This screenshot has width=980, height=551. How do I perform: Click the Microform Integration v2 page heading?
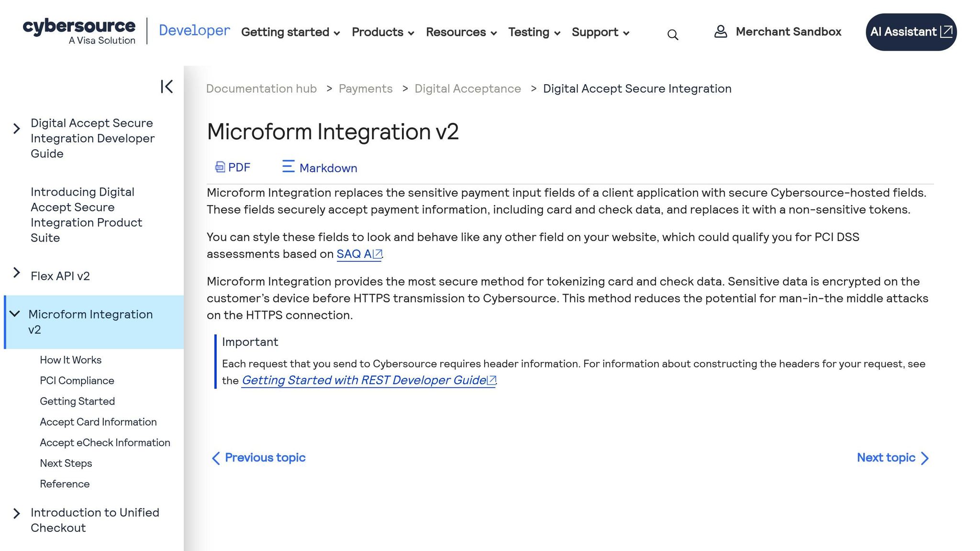pyautogui.click(x=333, y=132)
